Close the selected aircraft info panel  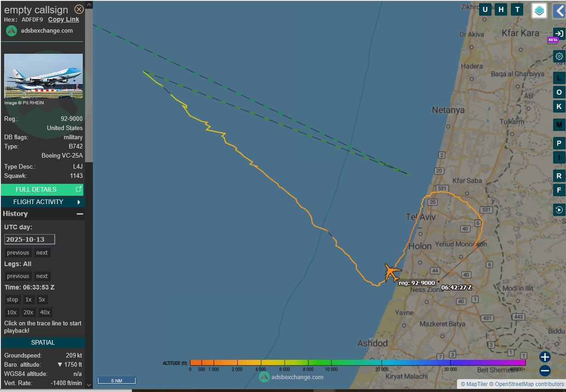79,9
